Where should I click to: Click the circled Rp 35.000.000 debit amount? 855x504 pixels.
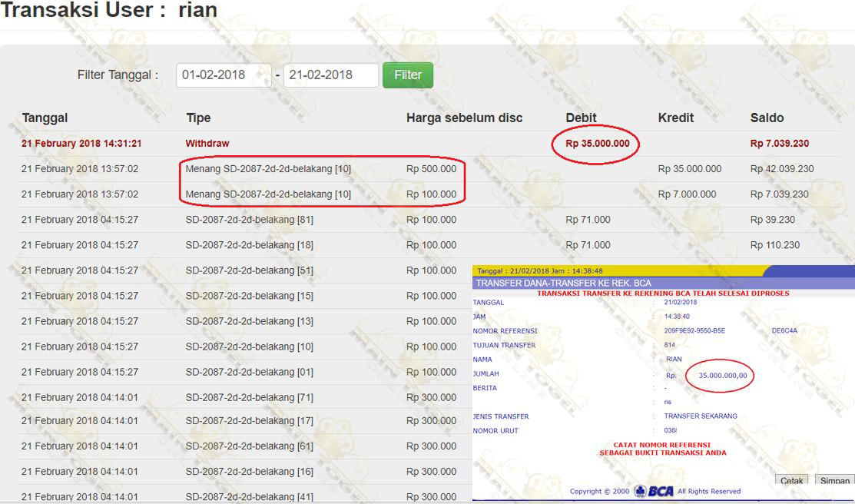598,144
